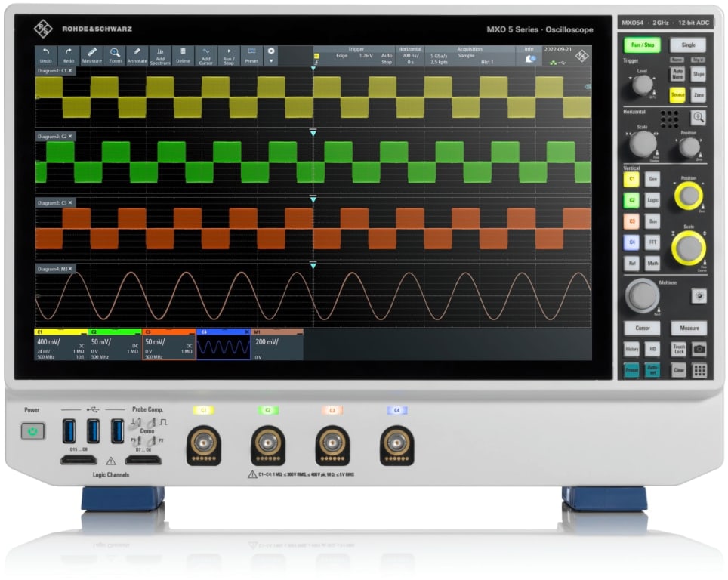Push the Logic button
The height and width of the screenshot is (580, 728).
[652, 200]
